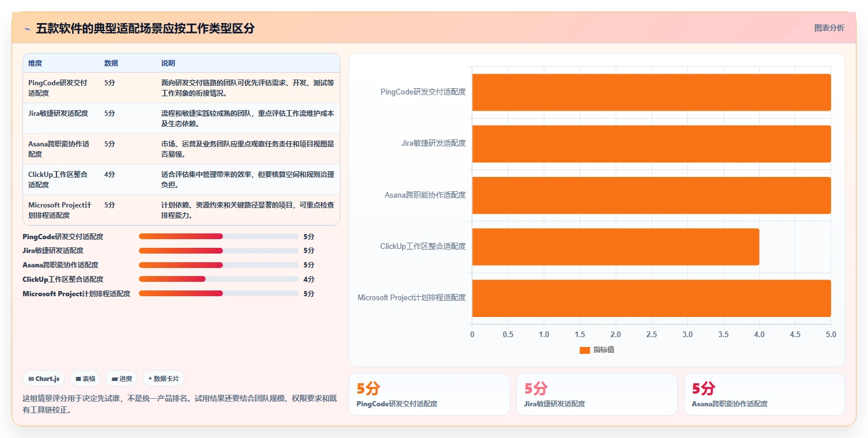The width and height of the screenshot is (868, 438).
Task: Click the Asana row description about 市场、运营及业务团队
Action: click(248, 149)
